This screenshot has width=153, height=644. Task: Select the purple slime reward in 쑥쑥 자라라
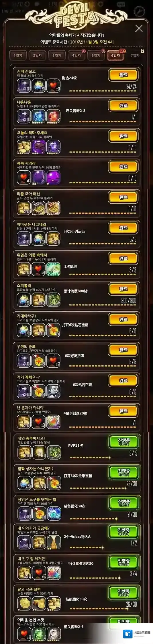[x=53, y=177]
